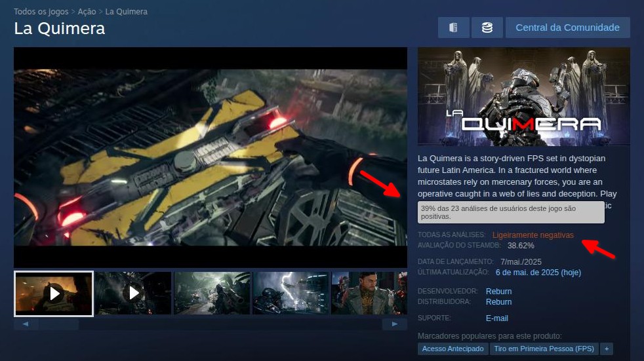The image size is (644, 361).
Task: Select the lightning screenshot thumbnail
Action: coord(291,294)
